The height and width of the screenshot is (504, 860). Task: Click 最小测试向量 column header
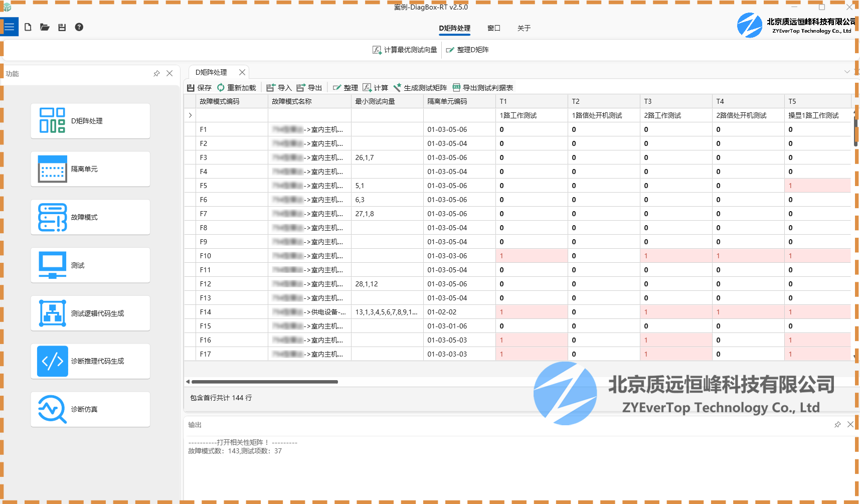click(387, 101)
